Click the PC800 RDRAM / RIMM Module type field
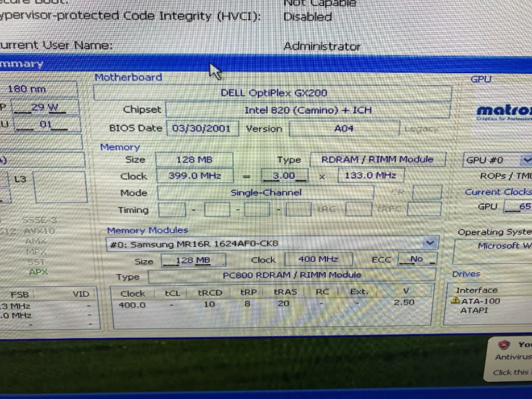The image size is (532, 399). (292, 275)
